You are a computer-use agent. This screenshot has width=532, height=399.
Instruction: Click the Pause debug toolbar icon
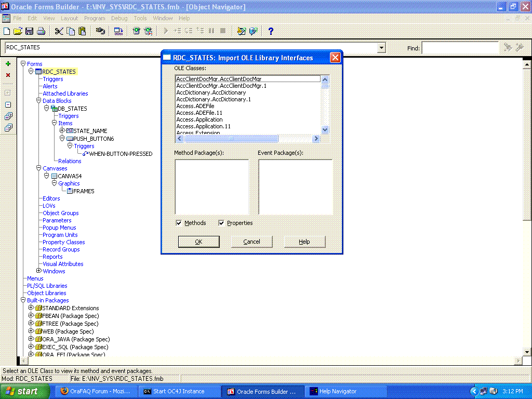[211, 31]
